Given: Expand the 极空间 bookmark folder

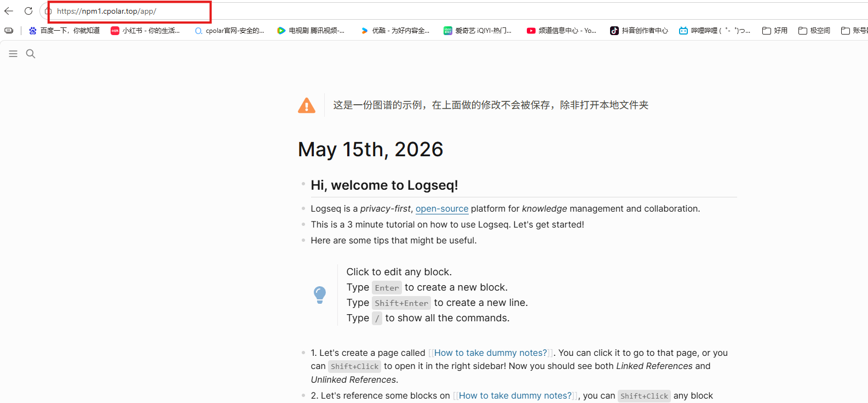Looking at the screenshot, I should [x=814, y=31].
